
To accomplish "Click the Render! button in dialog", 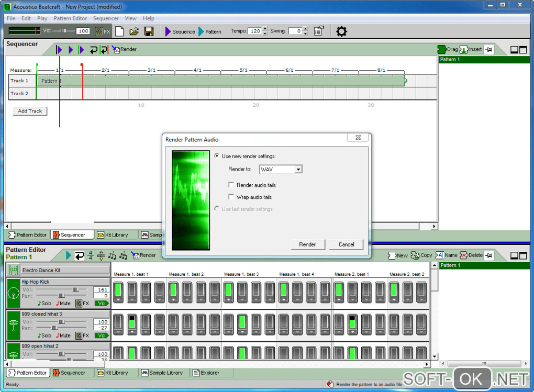I will (x=307, y=244).
